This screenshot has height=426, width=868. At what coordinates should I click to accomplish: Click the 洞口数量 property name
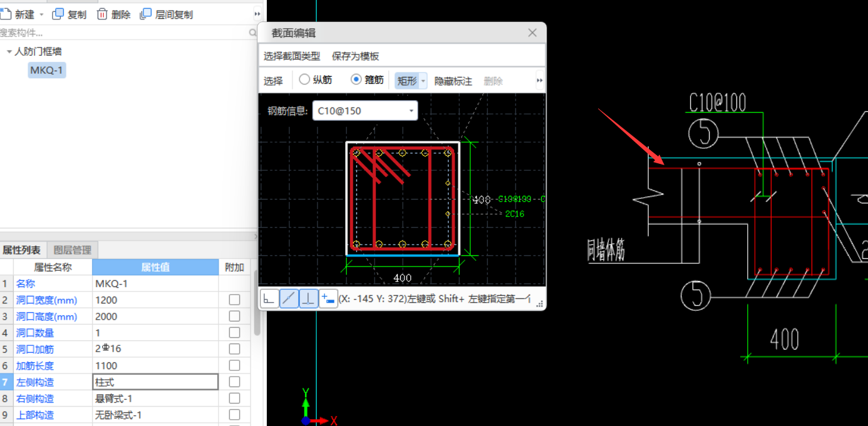point(35,333)
